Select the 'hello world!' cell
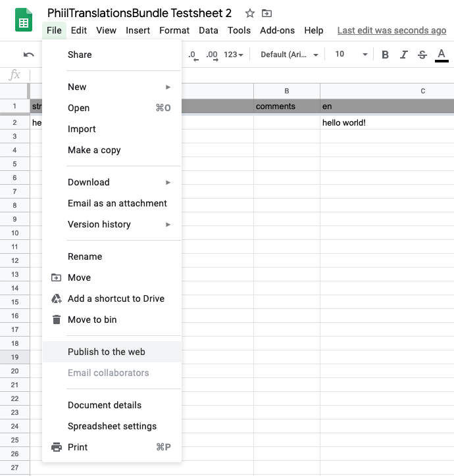The width and height of the screenshot is (454, 476). (x=387, y=123)
